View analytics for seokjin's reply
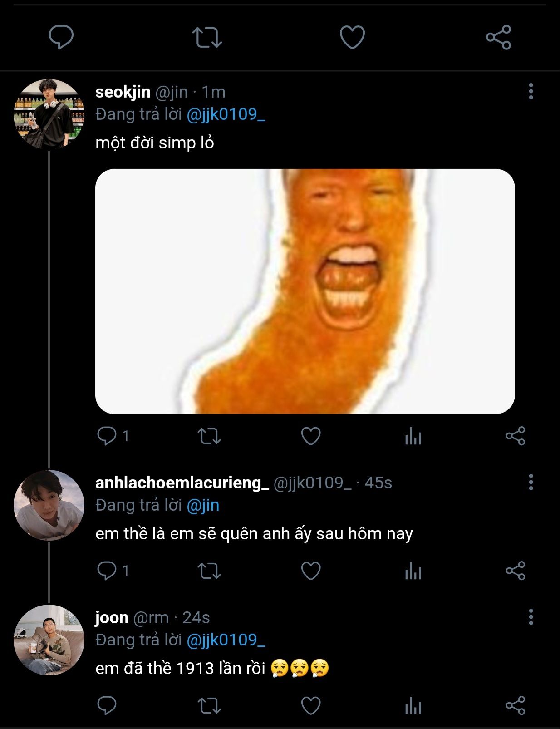 pos(413,436)
